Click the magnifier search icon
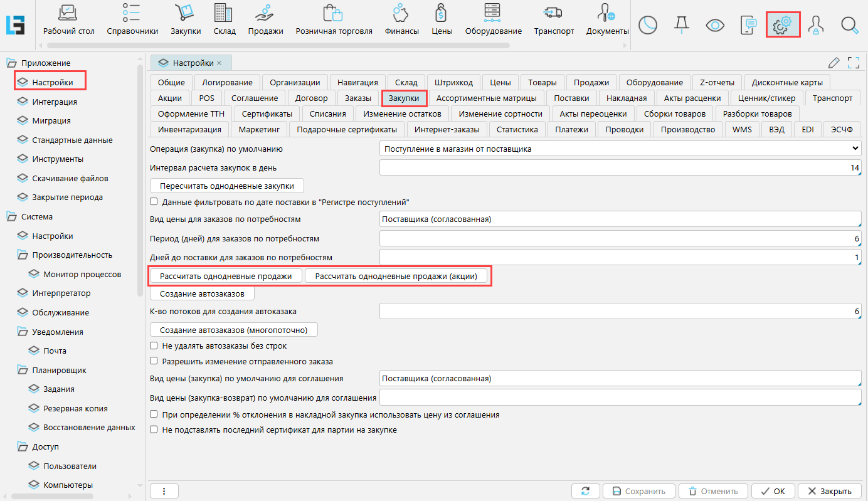The image size is (868, 501). click(849, 25)
